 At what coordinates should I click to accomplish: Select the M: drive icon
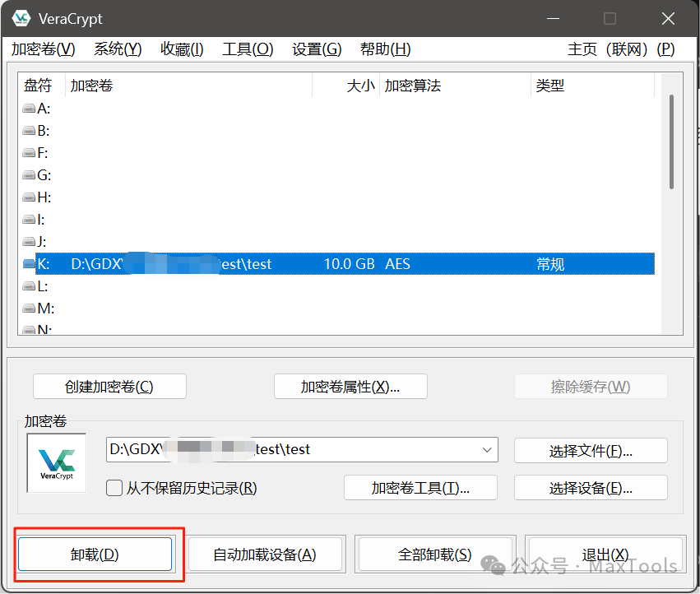29,309
